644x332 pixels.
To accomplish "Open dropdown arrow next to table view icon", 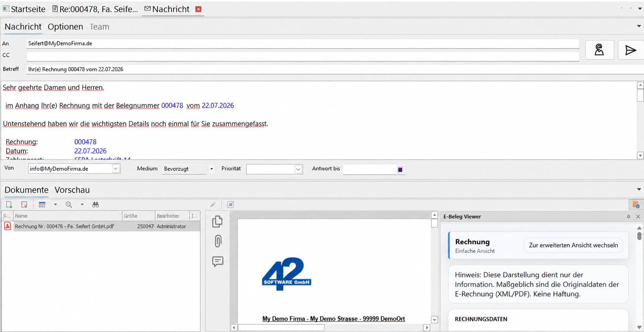I will (x=55, y=204).
